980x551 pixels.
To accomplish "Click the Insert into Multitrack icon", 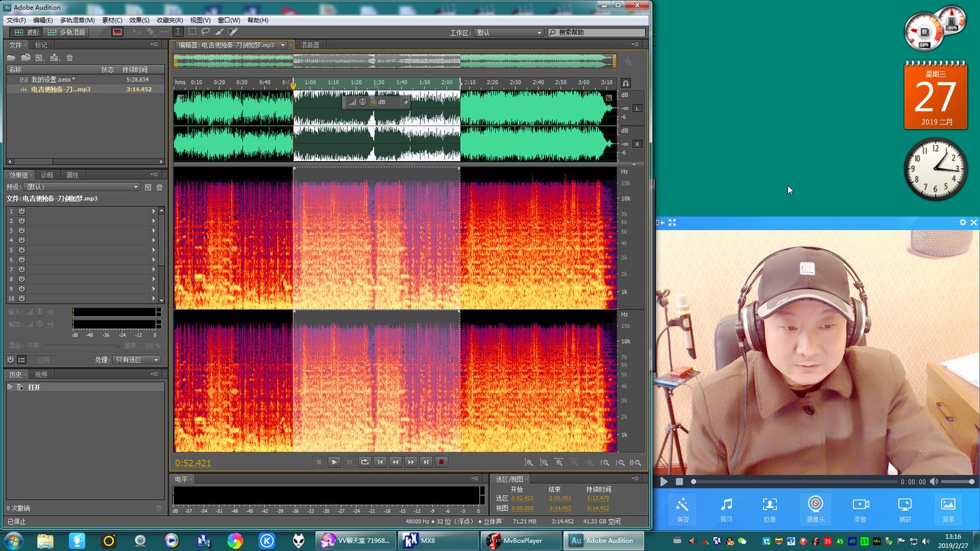I will pyautogui.click(x=54, y=58).
